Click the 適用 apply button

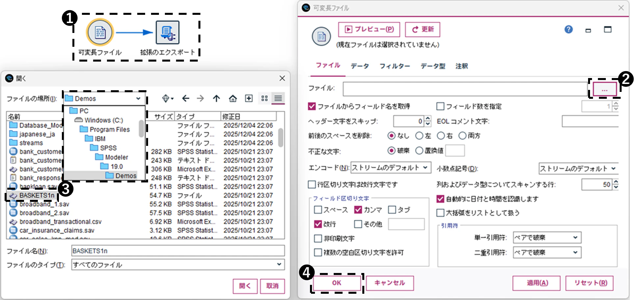536,283
